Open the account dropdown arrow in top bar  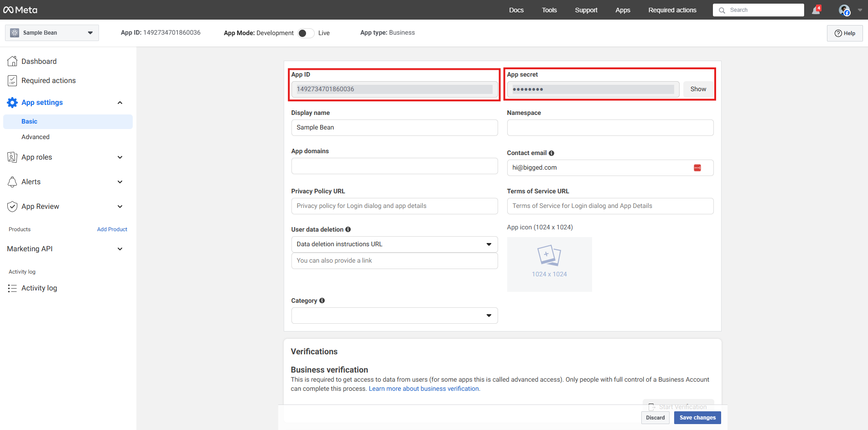(860, 10)
